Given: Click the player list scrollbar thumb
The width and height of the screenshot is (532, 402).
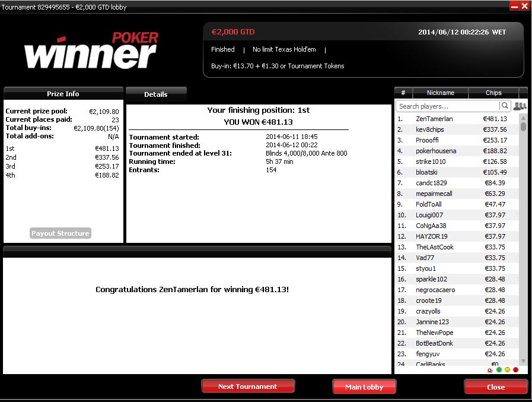Looking at the screenshot, I should (x=523, y=126).
